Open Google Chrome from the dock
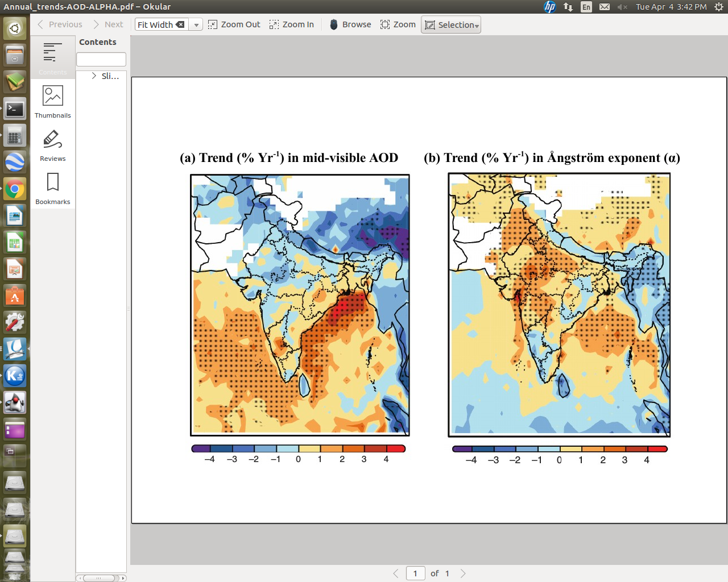Screen dimensions: 728x582 (15, 189)
